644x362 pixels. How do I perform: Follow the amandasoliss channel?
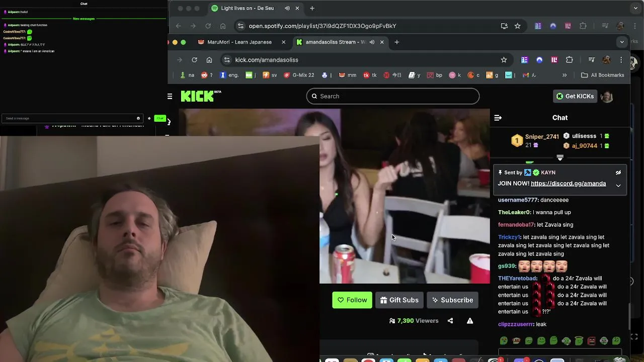[352, 300]
